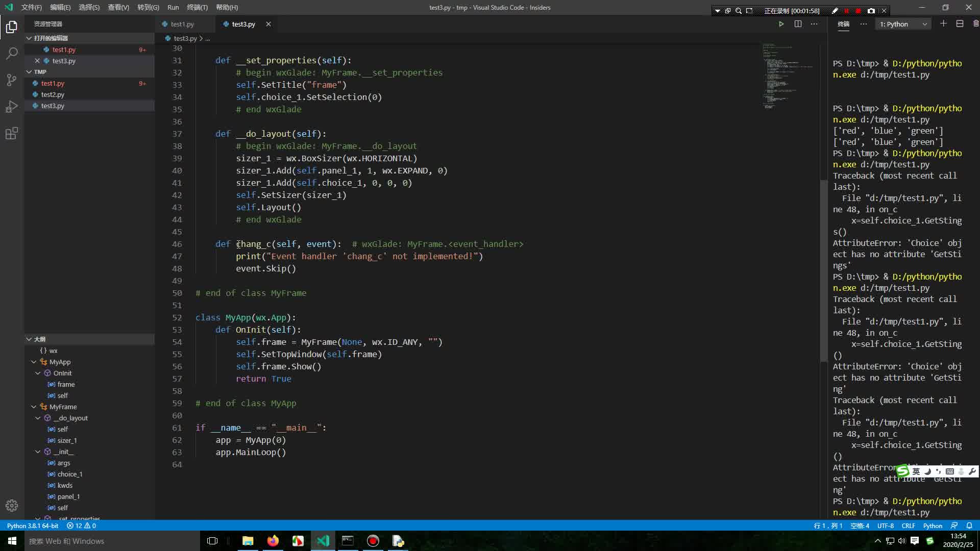
Task: Collapse MyApp in the outline
Action: (34, 362)
